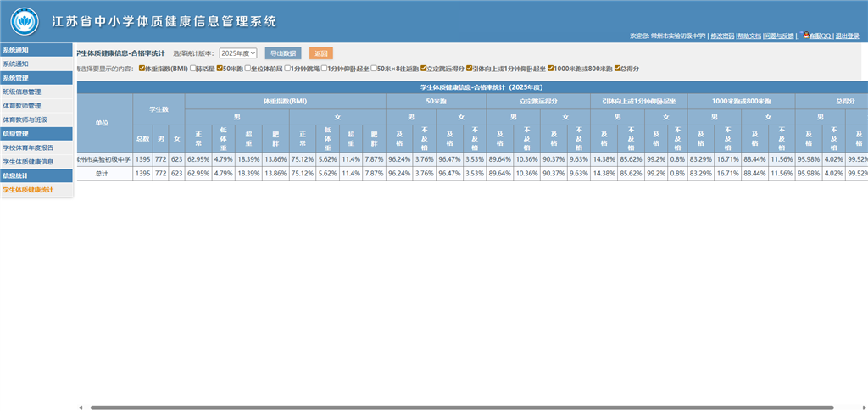Uncheck the 50米跑 checkbox

[x=220, y=68]
